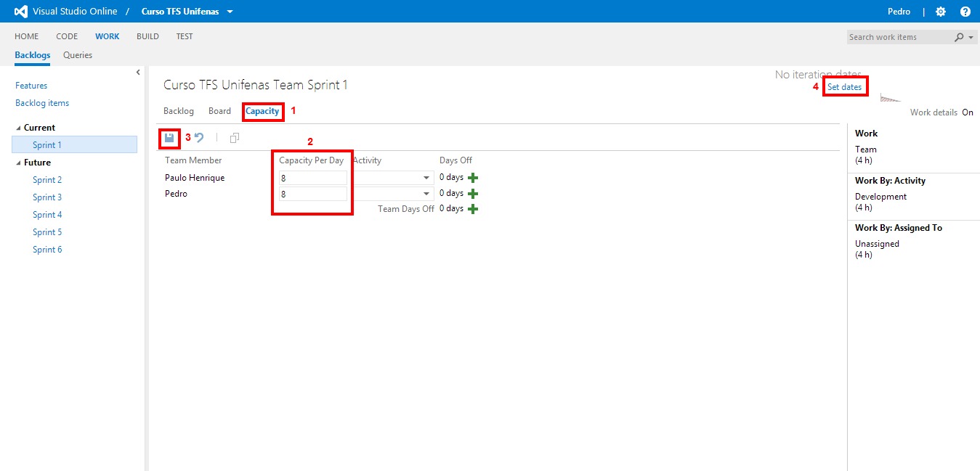980x471 pixels.
Task: Click the Unassigned work label
Action: [877, 244]
